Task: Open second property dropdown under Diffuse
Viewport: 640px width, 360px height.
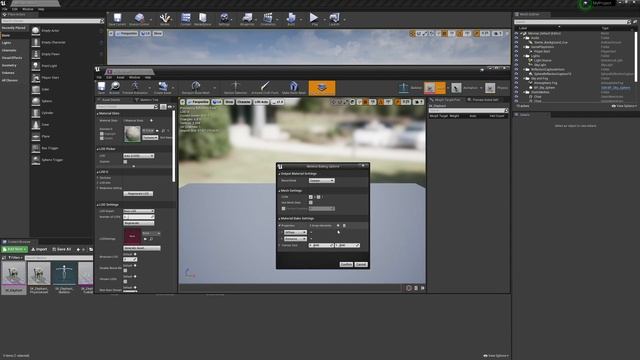Action: (x=295, y=239)
